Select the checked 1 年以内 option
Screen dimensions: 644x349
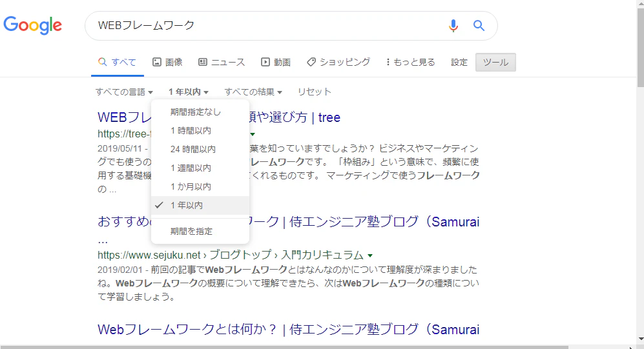[200, 205]
